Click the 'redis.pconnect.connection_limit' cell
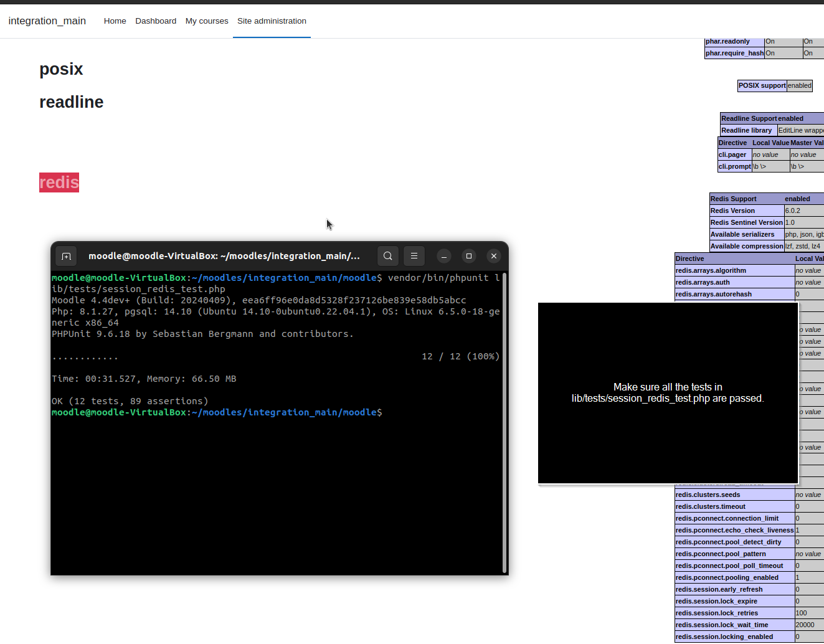This screenshot has height=644, width=824. [x=735, y=518]
